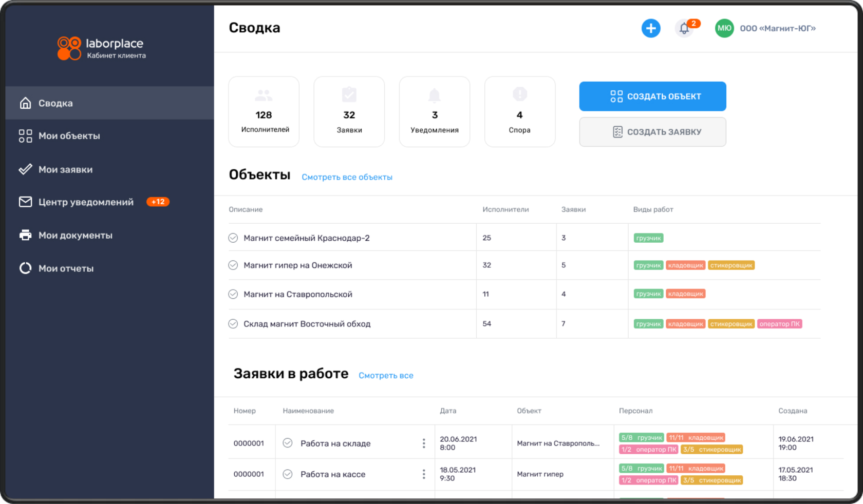Click the circle icon beside Мои отчеты
Image resolution: width=863 pixels, height=504 pixels.
tap(25, 268)
